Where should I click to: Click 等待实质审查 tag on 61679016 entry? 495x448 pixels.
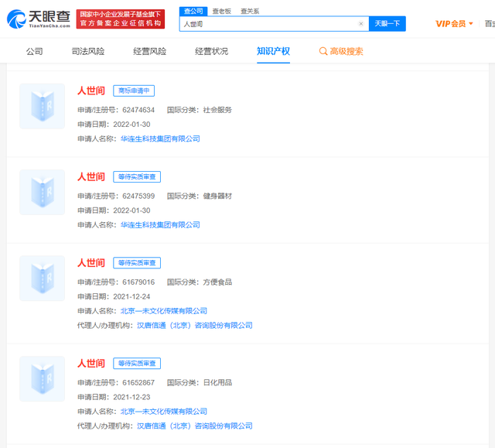[137, 263]
